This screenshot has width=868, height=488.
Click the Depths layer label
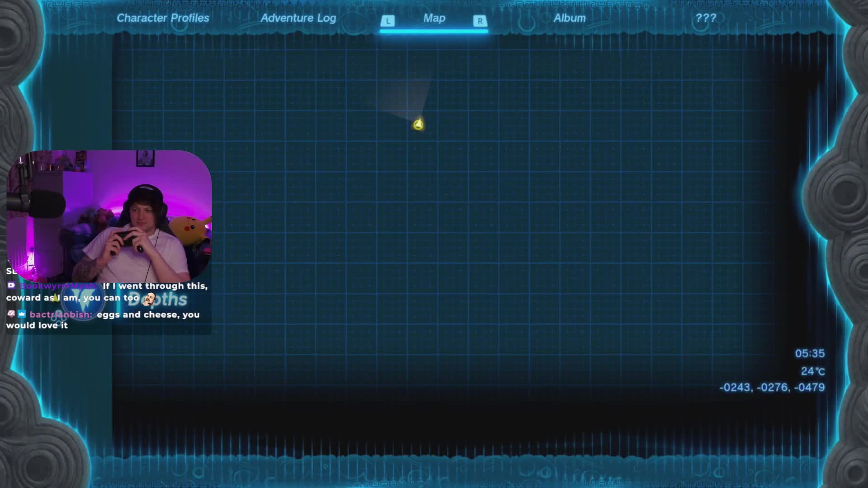coord(157,299)
